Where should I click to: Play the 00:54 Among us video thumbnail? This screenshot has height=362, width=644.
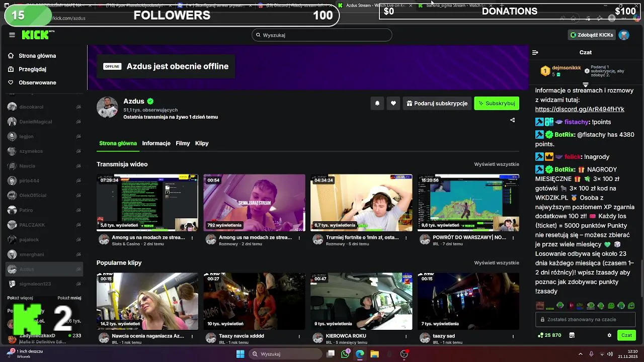pos(254,203)
